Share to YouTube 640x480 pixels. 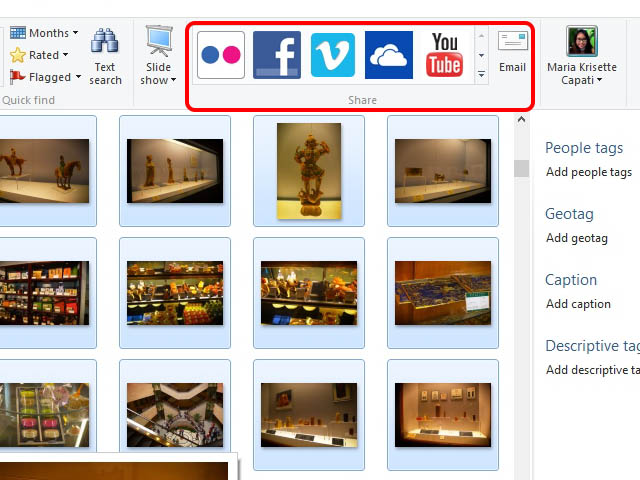[444, 55]
